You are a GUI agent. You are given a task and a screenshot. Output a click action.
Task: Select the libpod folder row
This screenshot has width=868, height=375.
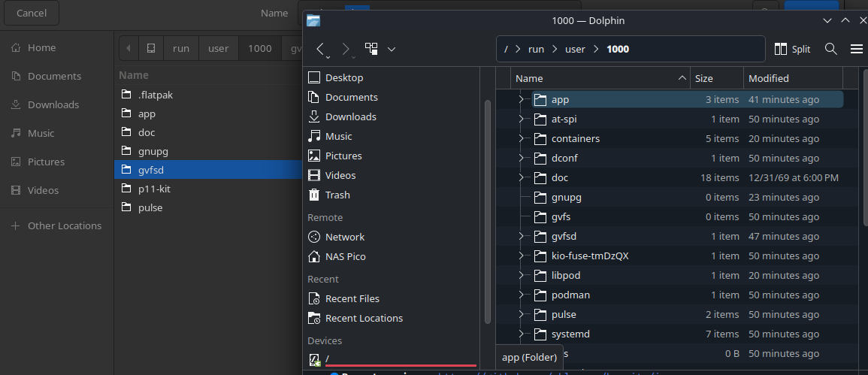[677, 275]
